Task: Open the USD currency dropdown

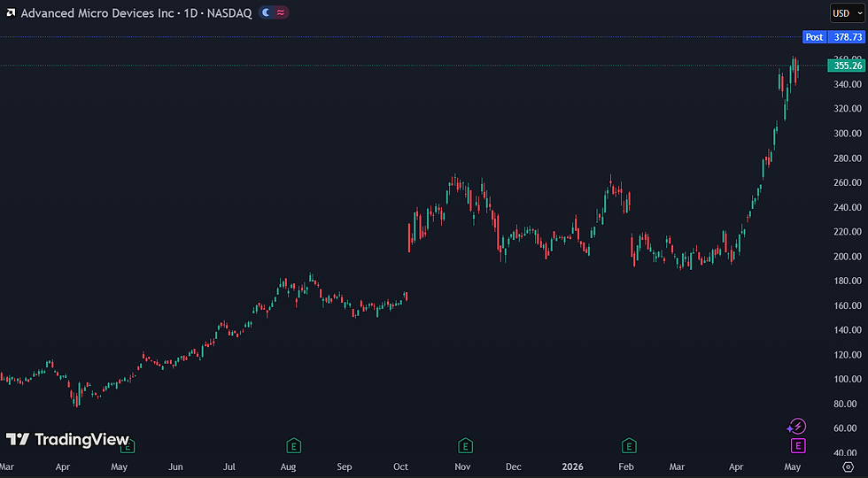Action: click(x=847, y=13)
